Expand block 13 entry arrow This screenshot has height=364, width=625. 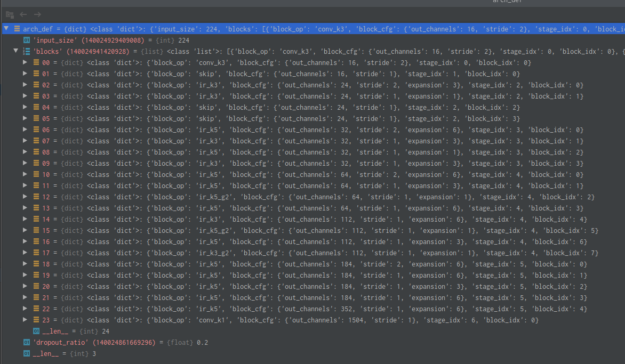coord(25,207)
